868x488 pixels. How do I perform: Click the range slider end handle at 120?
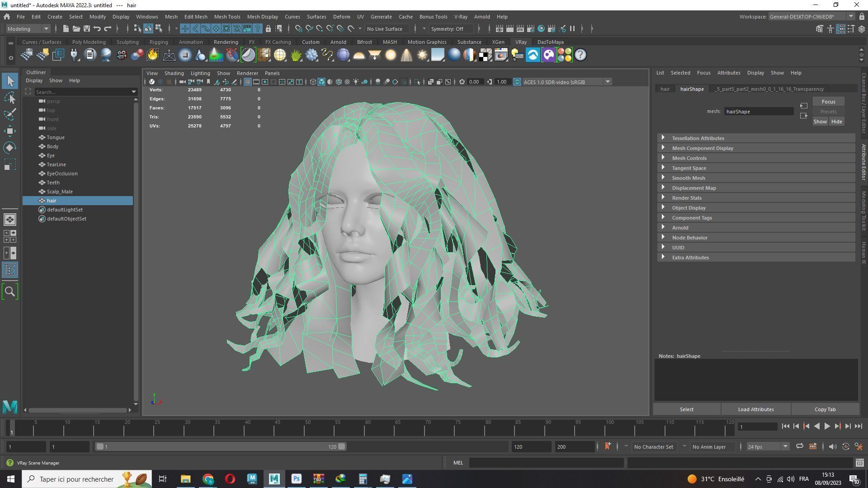click(x=342, y=447)
